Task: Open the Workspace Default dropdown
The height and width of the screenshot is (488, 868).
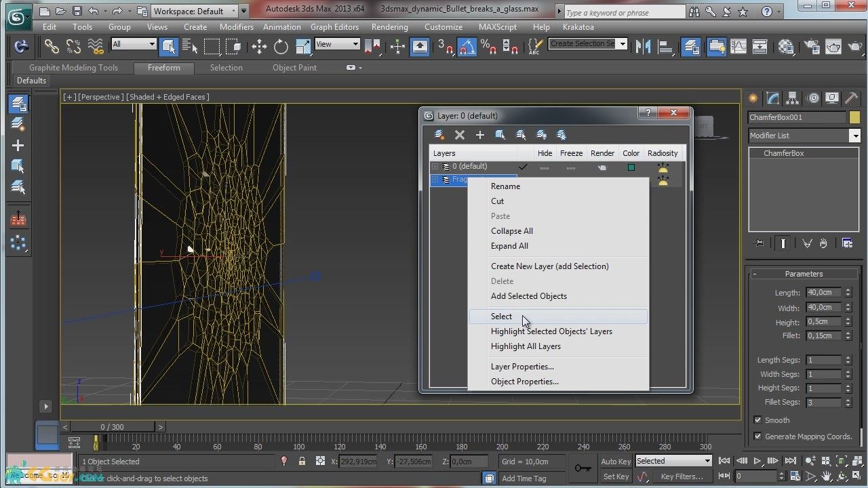Action: [x=199, y=11]
